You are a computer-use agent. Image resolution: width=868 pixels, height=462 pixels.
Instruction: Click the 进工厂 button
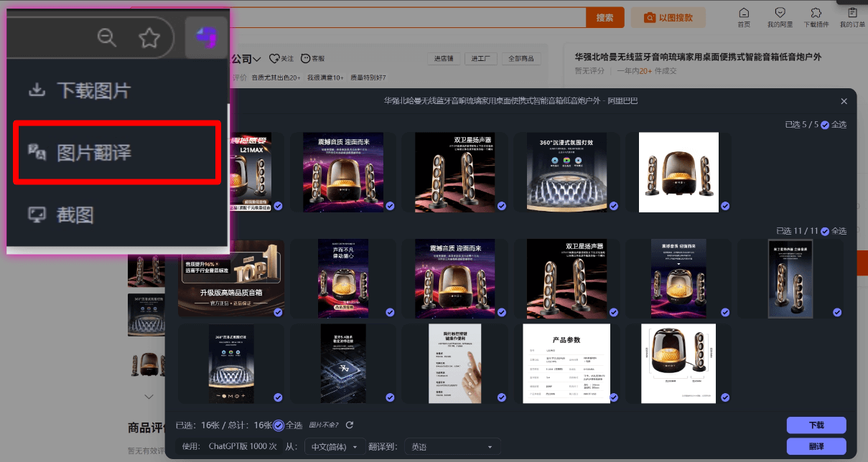tap(481, 59)
